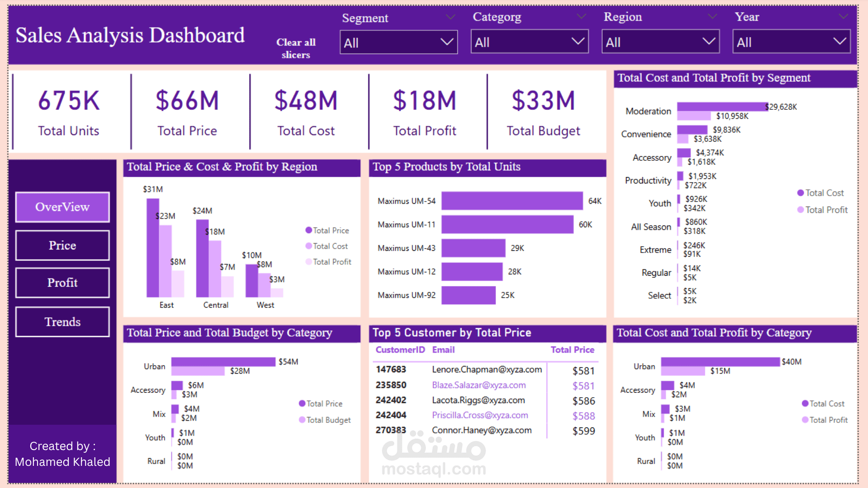
Task: Click Total Cost legend dot in Segment chart
Action: pos(801,193)
